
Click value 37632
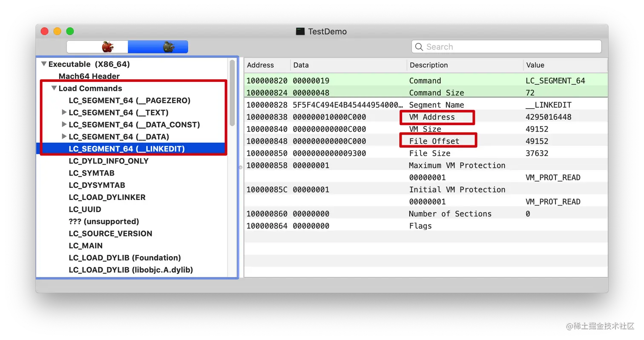(537, 153)
